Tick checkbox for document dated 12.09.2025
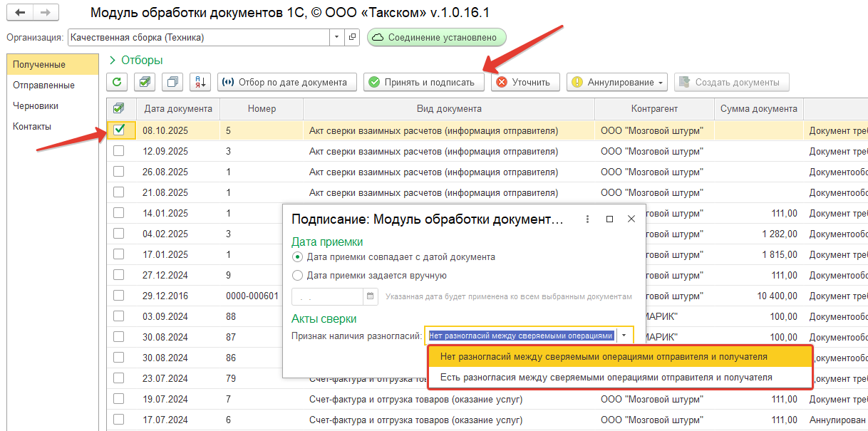868x431 pixels. click(119, 151)
